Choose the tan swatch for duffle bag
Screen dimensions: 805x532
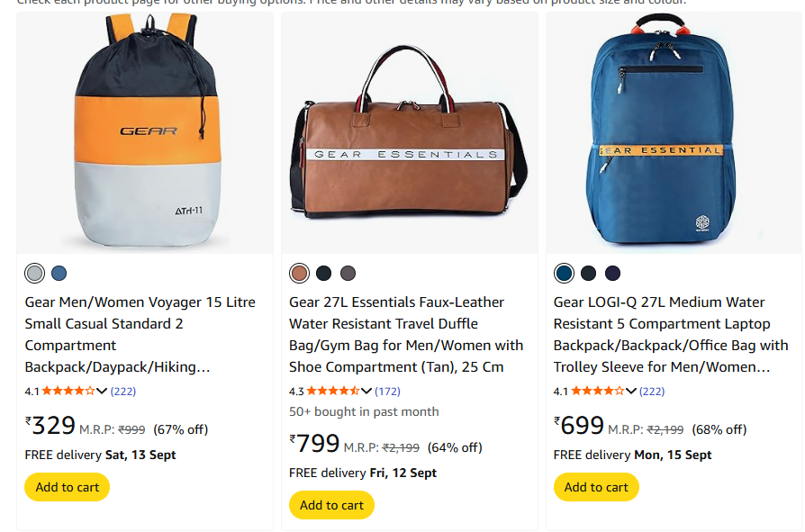(x=299, y=273)
